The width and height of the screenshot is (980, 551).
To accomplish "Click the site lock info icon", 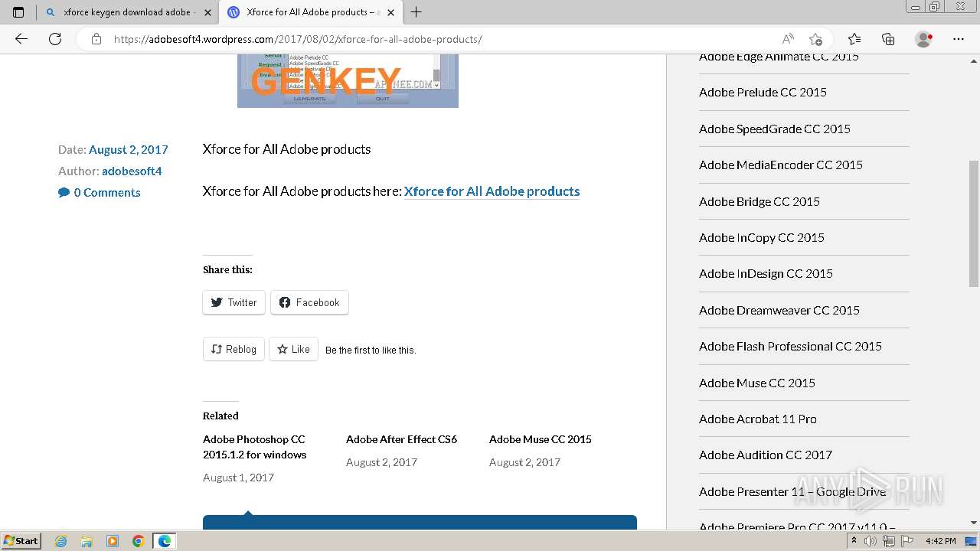I will (x=96, y=39).
